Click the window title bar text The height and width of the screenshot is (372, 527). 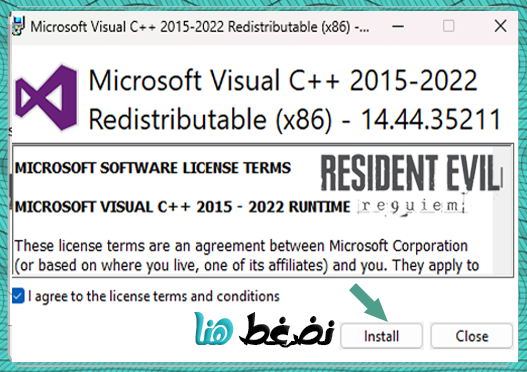point(200,27)
